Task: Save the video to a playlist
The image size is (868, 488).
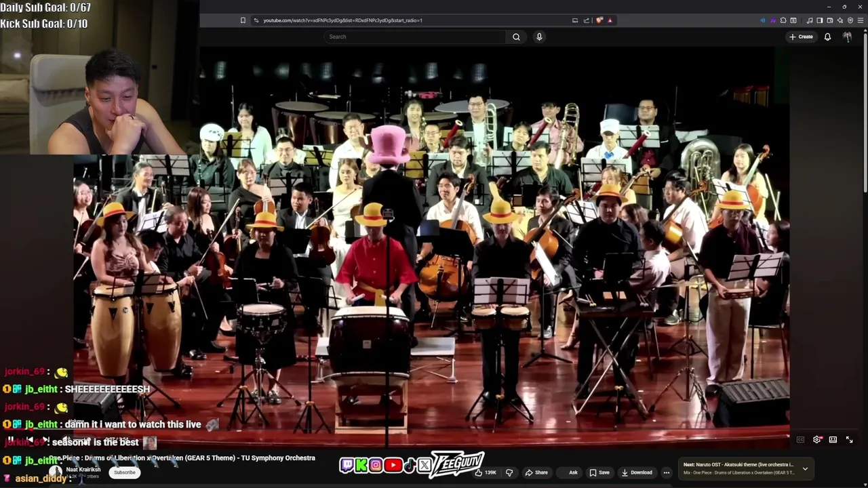Action: [599, 472]
